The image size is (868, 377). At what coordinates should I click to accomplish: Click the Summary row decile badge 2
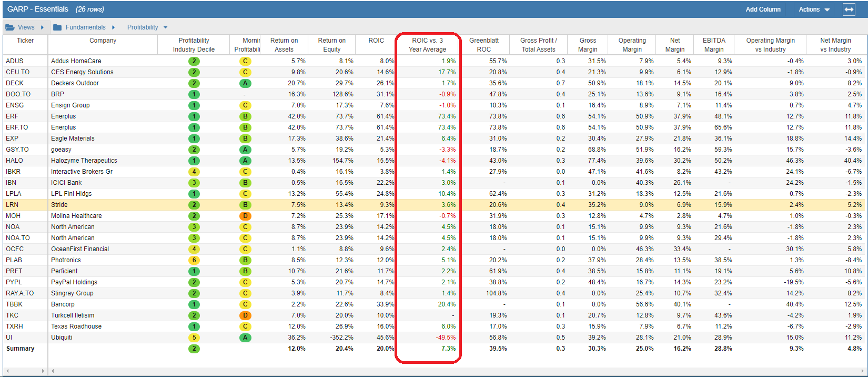pyautogui.click(x=194, y=349)
